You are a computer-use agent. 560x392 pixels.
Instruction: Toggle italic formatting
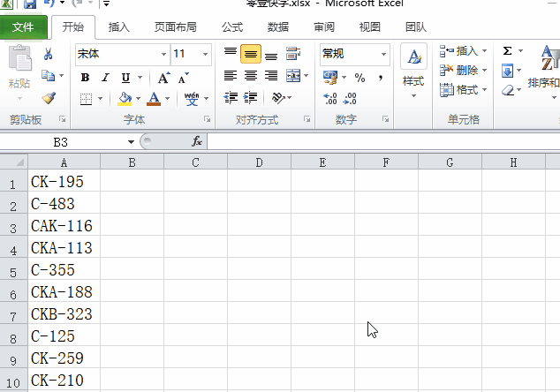pos(105,78)
